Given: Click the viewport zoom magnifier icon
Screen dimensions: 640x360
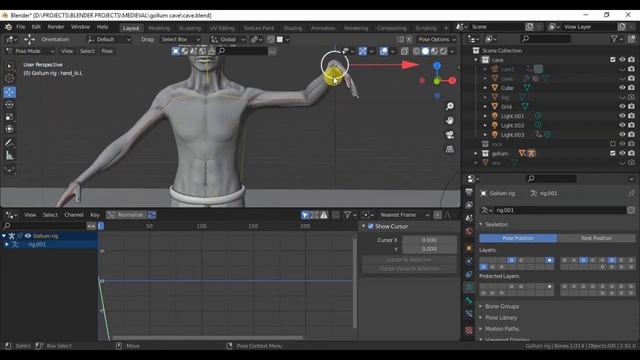Looking at the screenshot, I should tap(449, 106).
